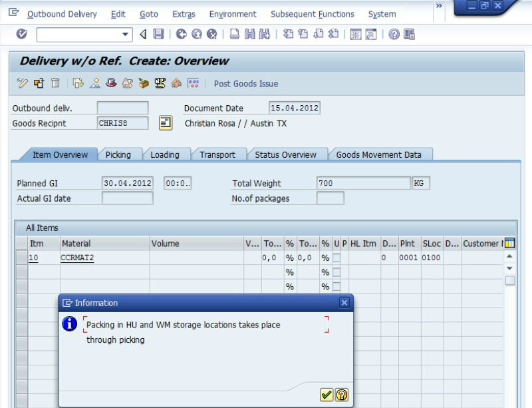Click the yellow Help question mark icon
532x408 pixels.
tap(394, 34)
